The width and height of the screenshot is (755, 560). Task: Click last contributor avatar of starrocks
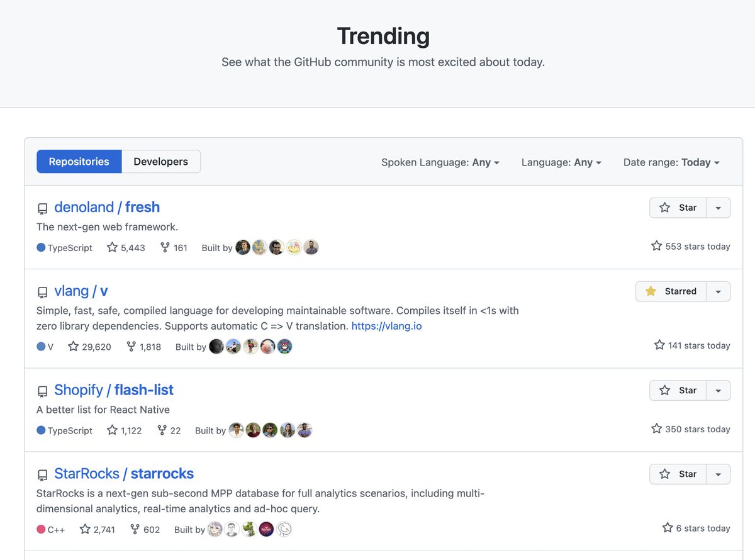(284, 529)
